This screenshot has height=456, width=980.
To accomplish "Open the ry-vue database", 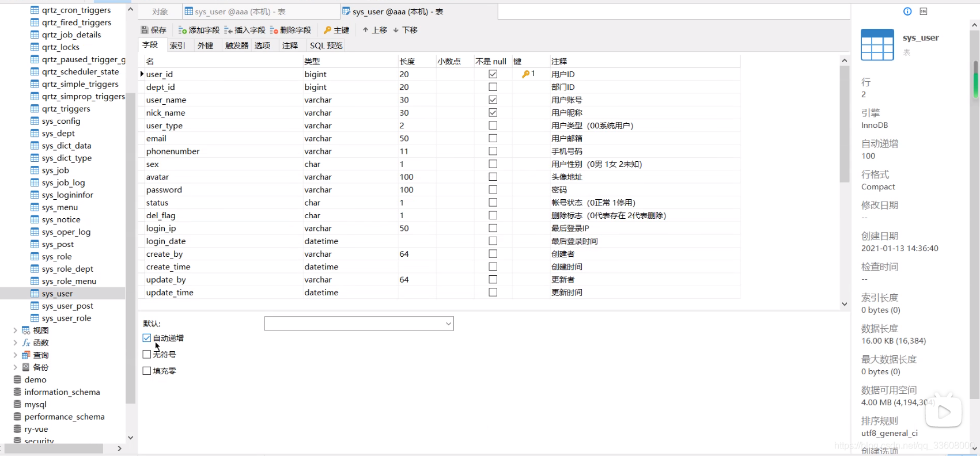I will [x=36, y=430].
